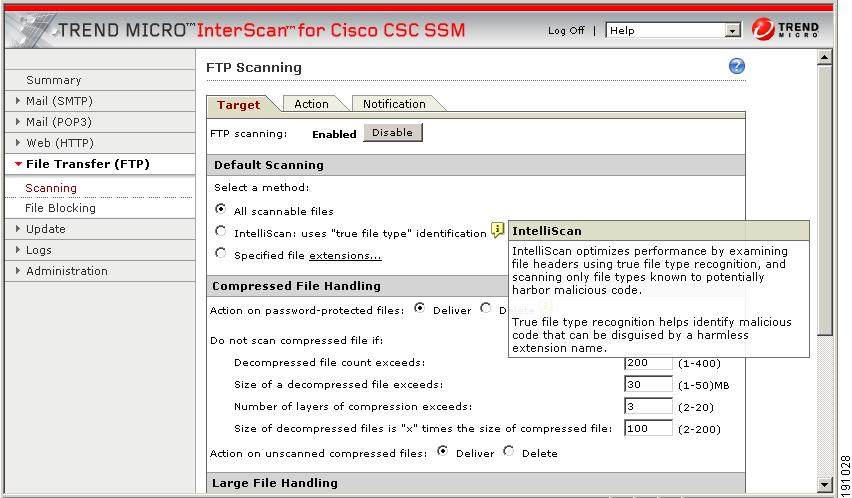The width and height of the screenshot is (852, 498).
Task: Open the Scanning submenu item
Action: coord(51,188)
